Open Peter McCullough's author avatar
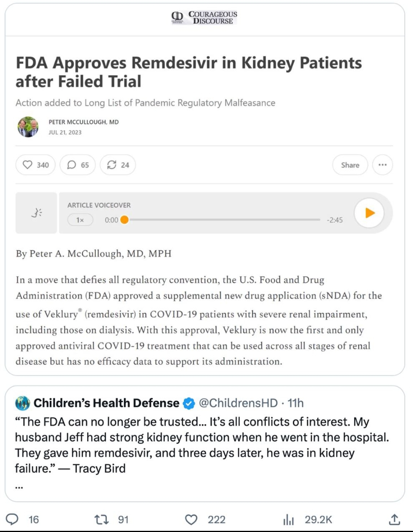The height and width of the screenshot is (532, 413). click(x=28, y=127)
